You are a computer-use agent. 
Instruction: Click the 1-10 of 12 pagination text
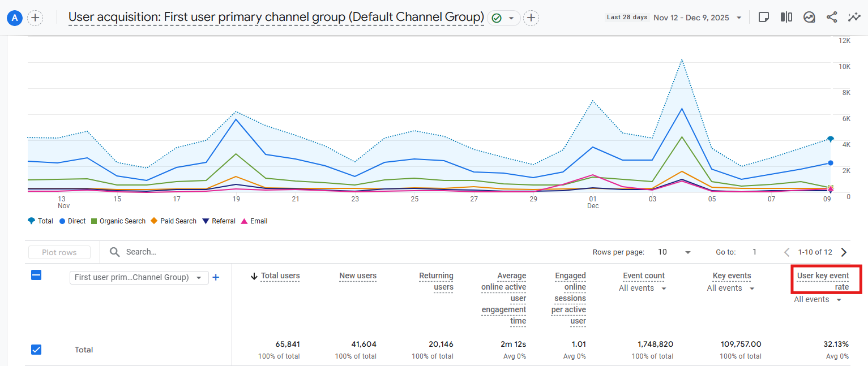coord(815,252)
